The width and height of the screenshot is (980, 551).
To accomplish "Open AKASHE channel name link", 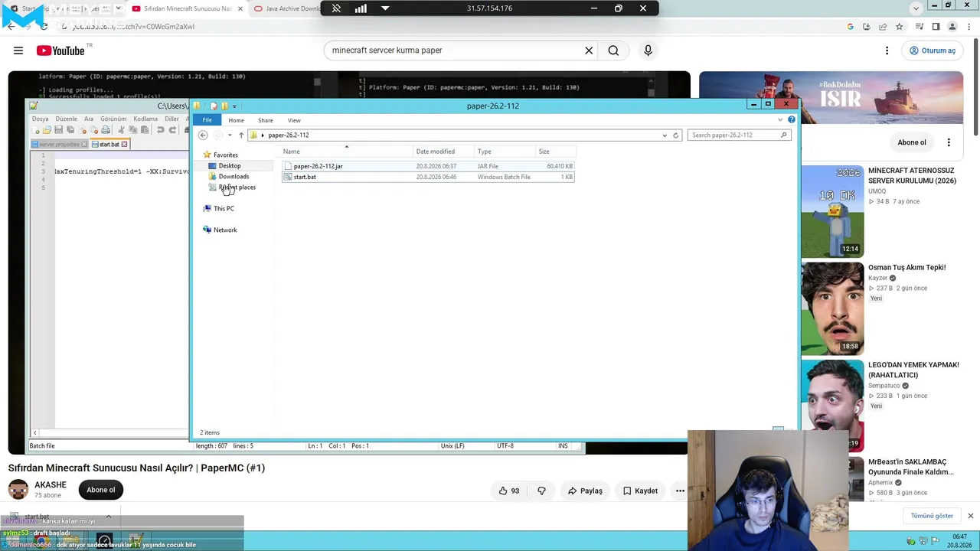I will coord(51,484).
